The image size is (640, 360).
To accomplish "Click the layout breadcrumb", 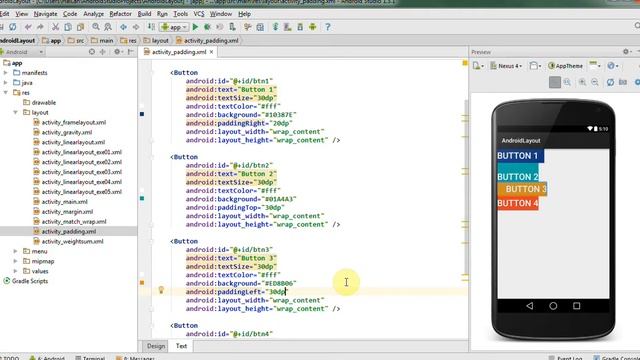I will click(x=156, y=40).
